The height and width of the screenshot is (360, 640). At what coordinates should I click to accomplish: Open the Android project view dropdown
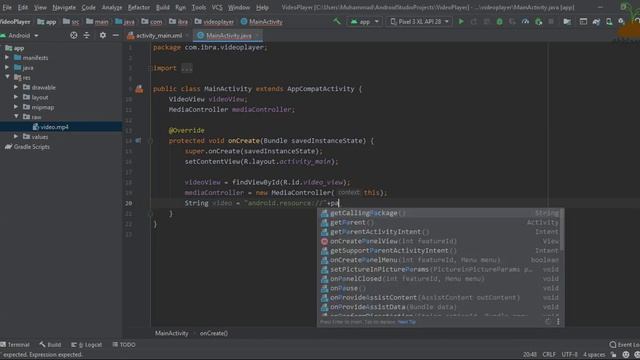(20, 36)
